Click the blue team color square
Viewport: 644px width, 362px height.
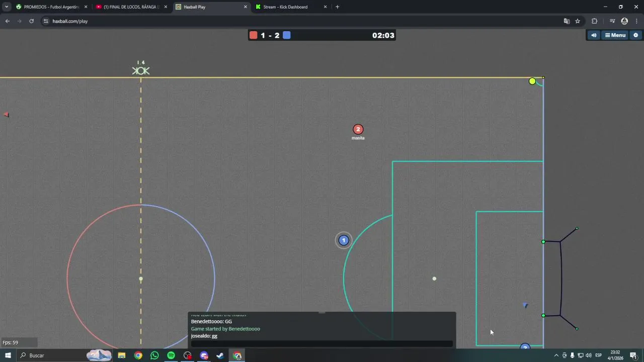click(287, 35)
